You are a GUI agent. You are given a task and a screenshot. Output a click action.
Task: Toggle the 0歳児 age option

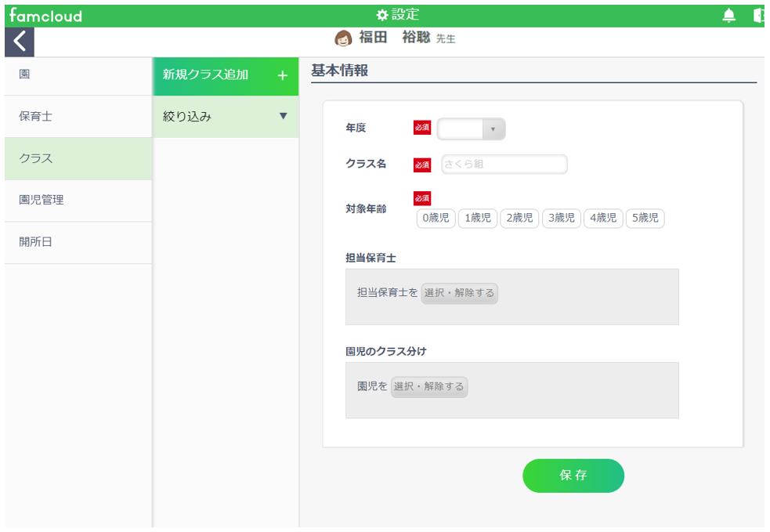point(436,218)
